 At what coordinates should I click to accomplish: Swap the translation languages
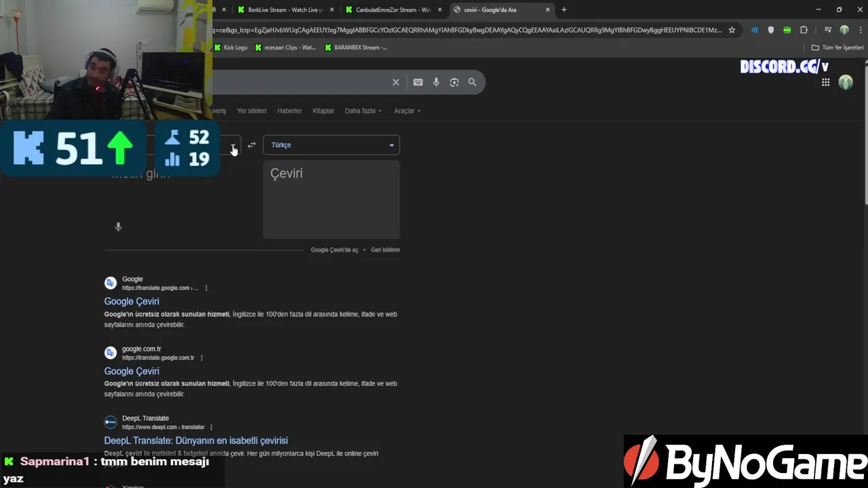coord(252,145)
